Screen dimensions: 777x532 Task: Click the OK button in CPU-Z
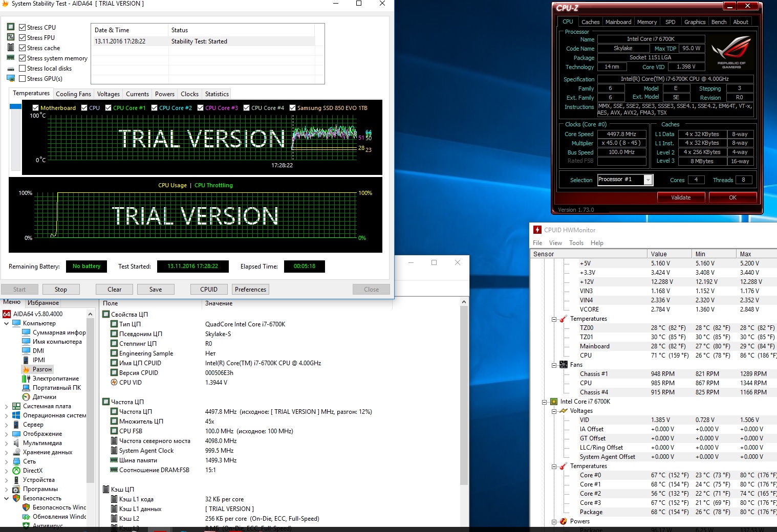732,197
